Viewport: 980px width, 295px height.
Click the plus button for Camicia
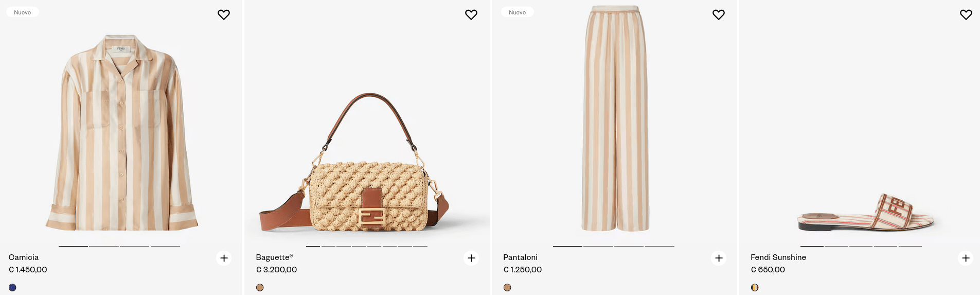click(x=224, y=258)
